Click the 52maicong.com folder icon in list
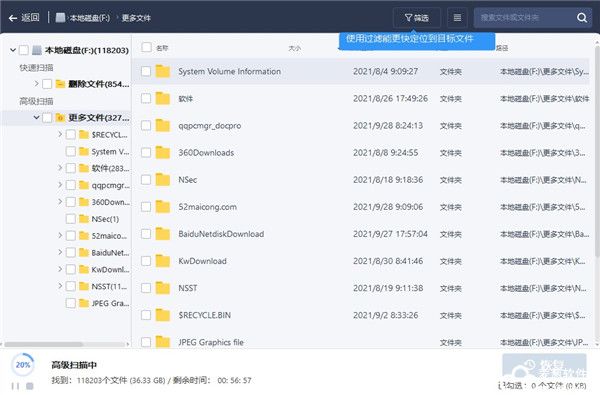The image size is (600, 395). coord(163,207)
